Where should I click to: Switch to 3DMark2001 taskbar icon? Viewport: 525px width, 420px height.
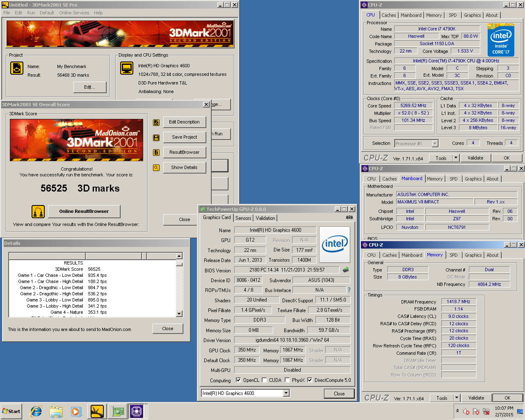pos(97,411)
